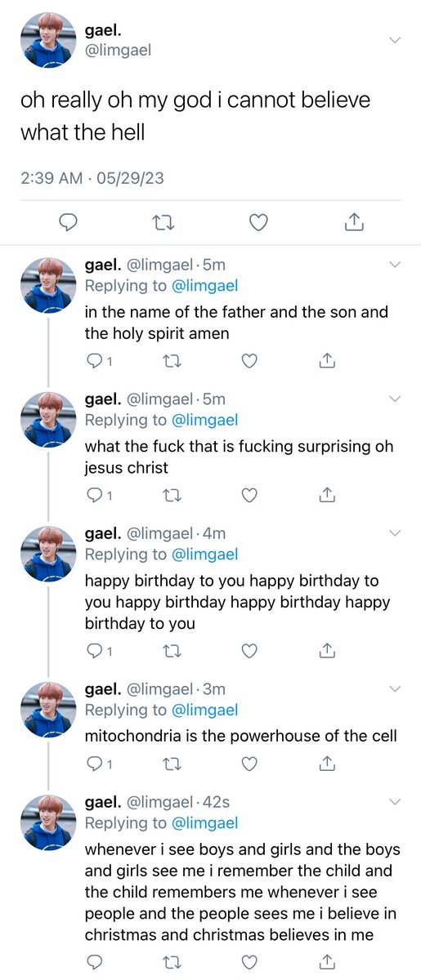Open the chevron menu on the happy birthday reply
This screenshot has height=980, width=421.
click(x=395, y=532)
